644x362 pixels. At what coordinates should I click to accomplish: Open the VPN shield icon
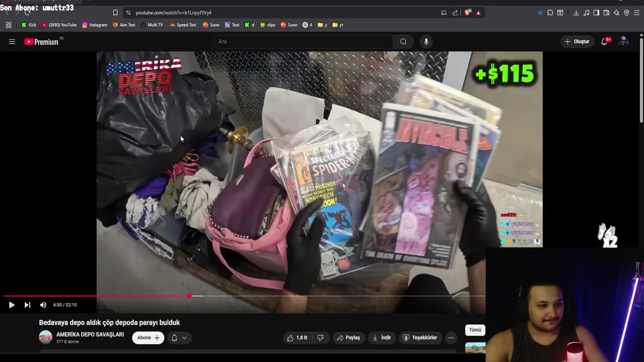626,13
